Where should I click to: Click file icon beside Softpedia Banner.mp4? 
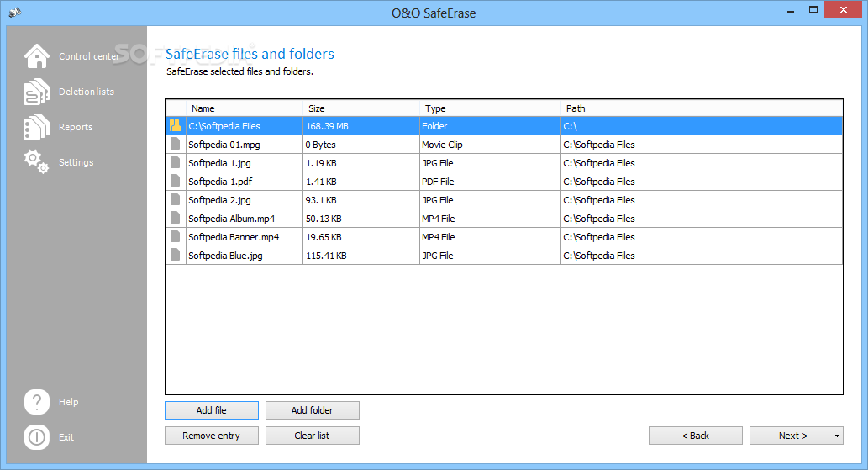coord(176,236)
